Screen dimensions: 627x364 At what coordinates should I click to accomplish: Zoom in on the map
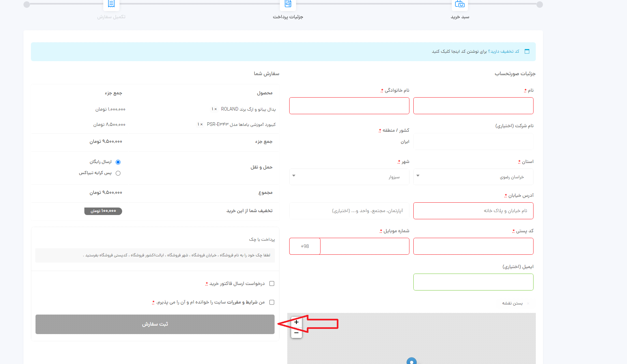point(296,322)
